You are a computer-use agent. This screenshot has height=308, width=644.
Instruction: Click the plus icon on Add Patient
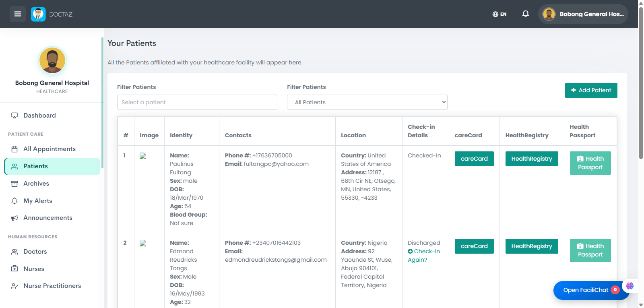pos(574,90)
